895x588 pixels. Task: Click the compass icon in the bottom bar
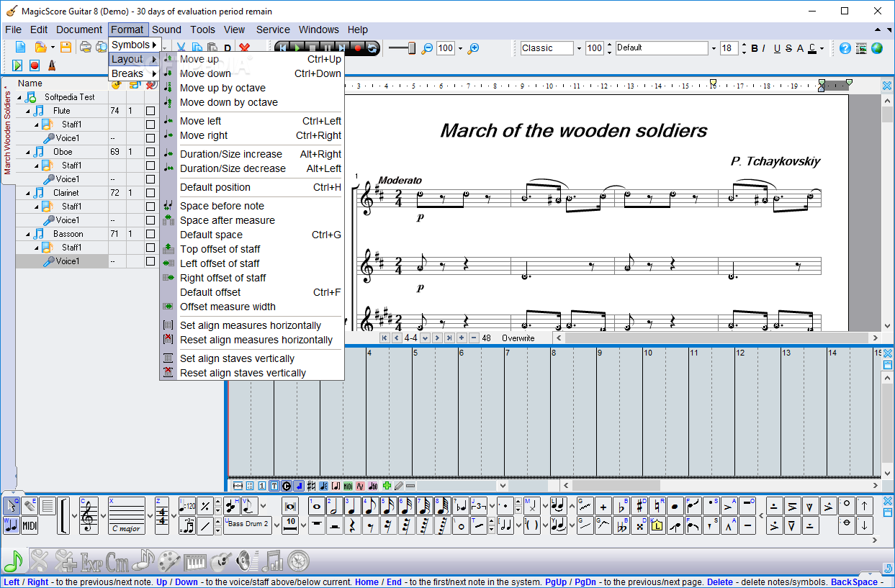[298, 560]
